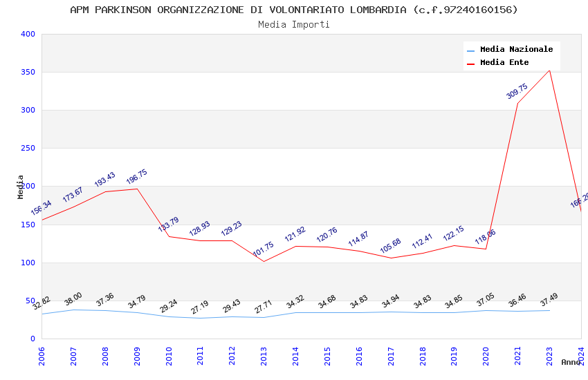
Task: Click the red Media Ente legend swatch
Action: point(470,64)
